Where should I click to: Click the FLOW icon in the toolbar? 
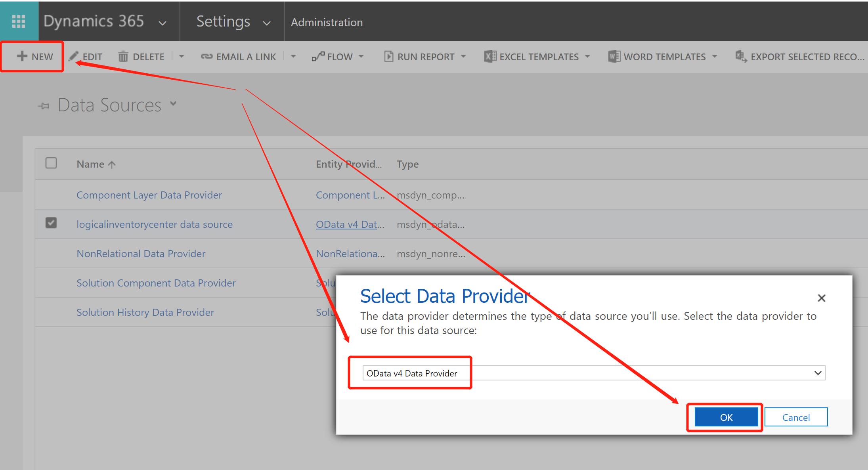318,57
